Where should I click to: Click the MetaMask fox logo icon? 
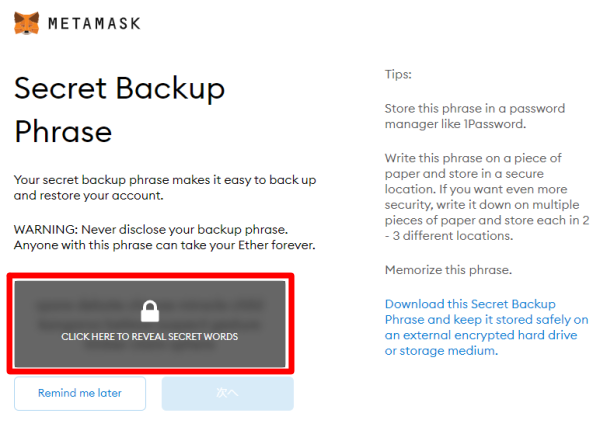(x=26, y=23)
